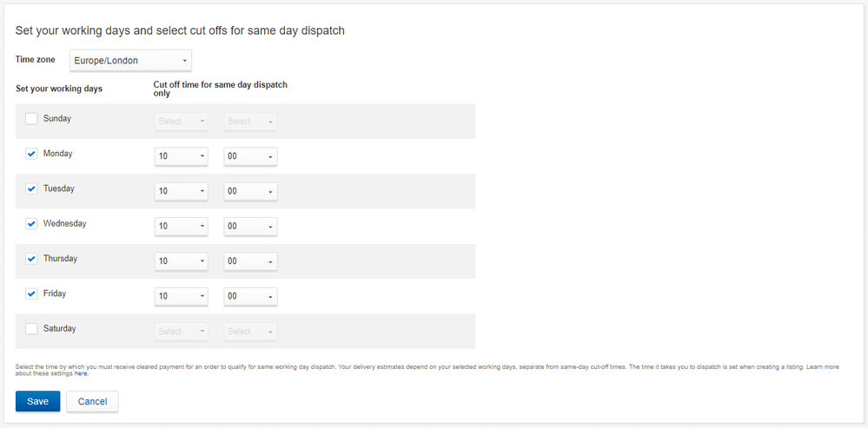Open Friday's minutes dropdown
Screen dimensions: 868x428
click(x=251, y=296)
